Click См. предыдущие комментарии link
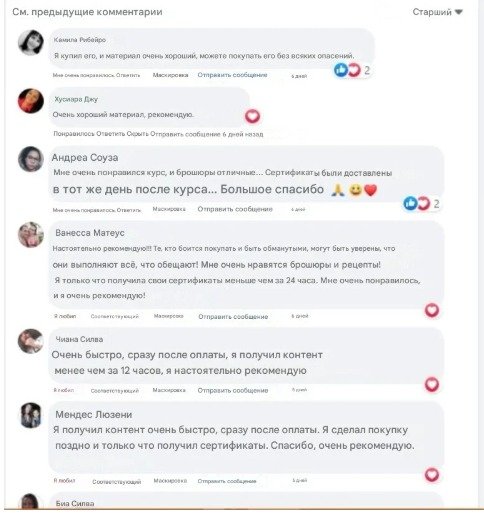 pos(87,12)
